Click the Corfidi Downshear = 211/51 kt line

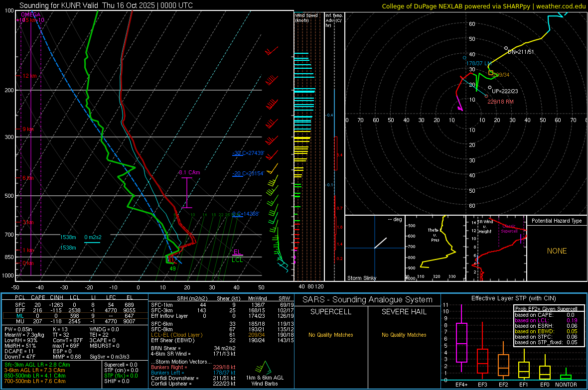(193, 378)
